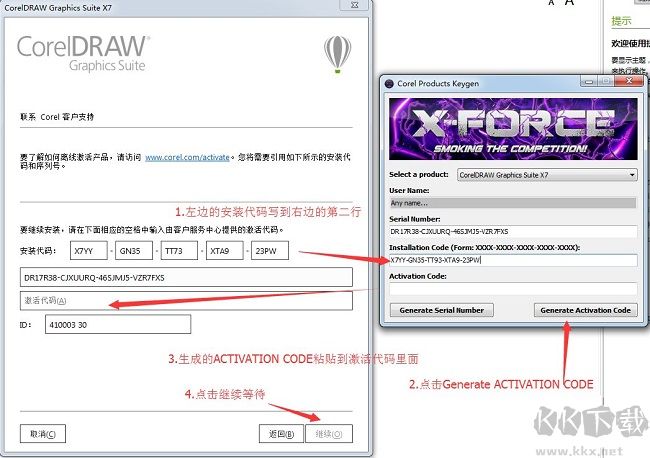Click the 取消(C) cancel button

point(43,434)
